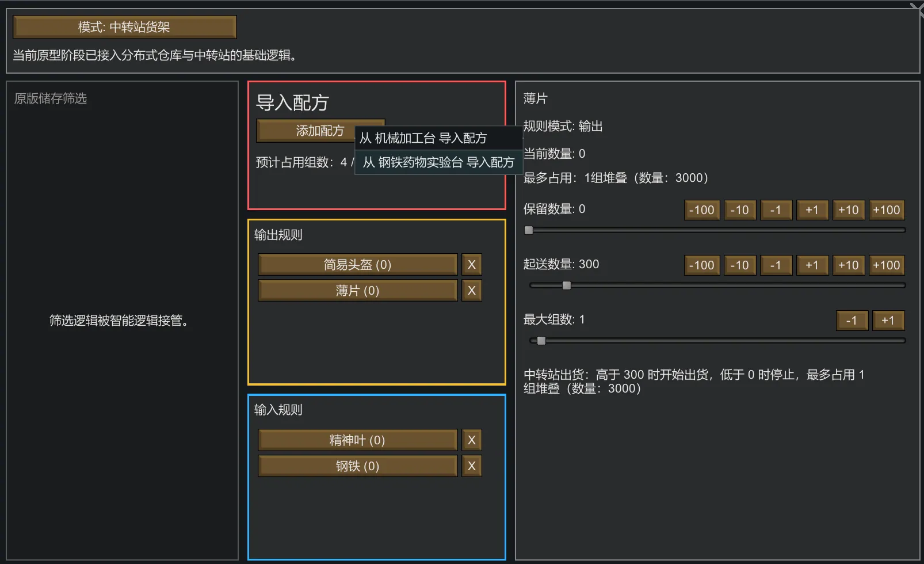This screenshot has height=564, width=924.
Task: Remove 钢铁 input rule with X
Action: pos(472,466)
